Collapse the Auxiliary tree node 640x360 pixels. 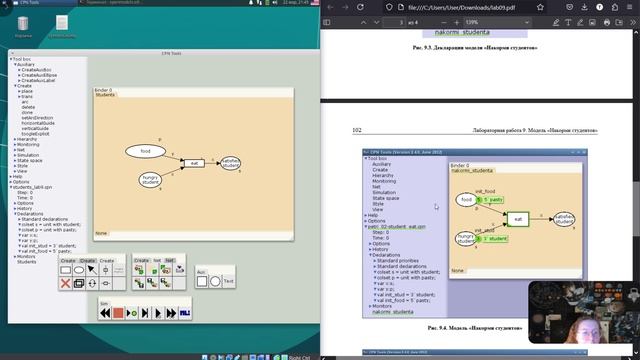tap(15, 64)
